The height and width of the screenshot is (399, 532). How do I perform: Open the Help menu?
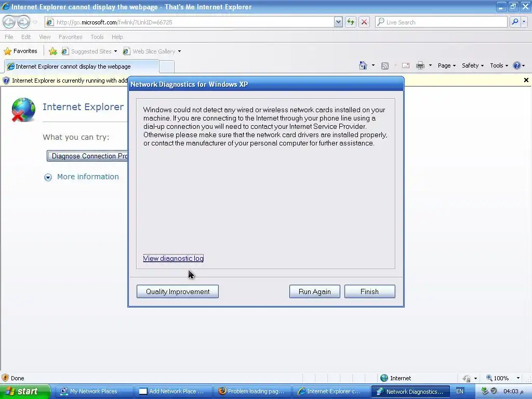(117, 37)
